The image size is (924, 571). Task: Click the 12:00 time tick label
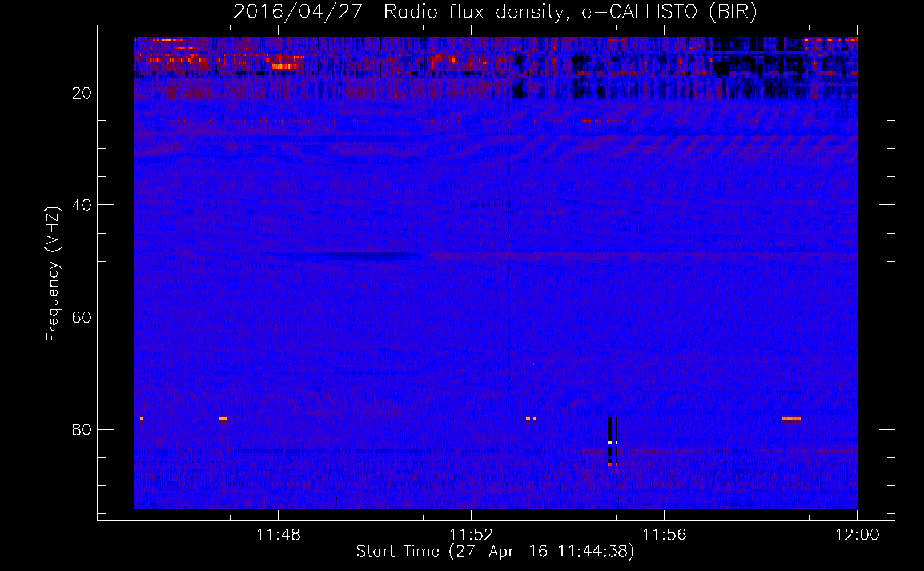857,535
